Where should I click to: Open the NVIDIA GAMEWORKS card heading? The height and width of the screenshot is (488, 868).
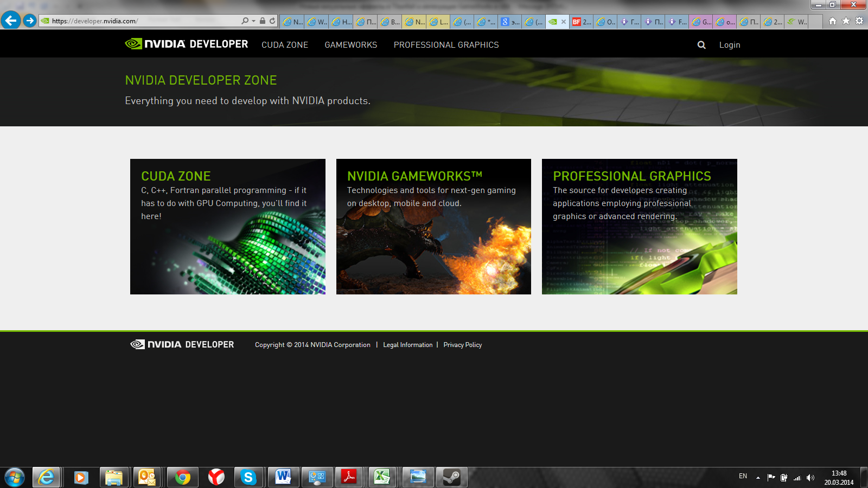point(415,176)
